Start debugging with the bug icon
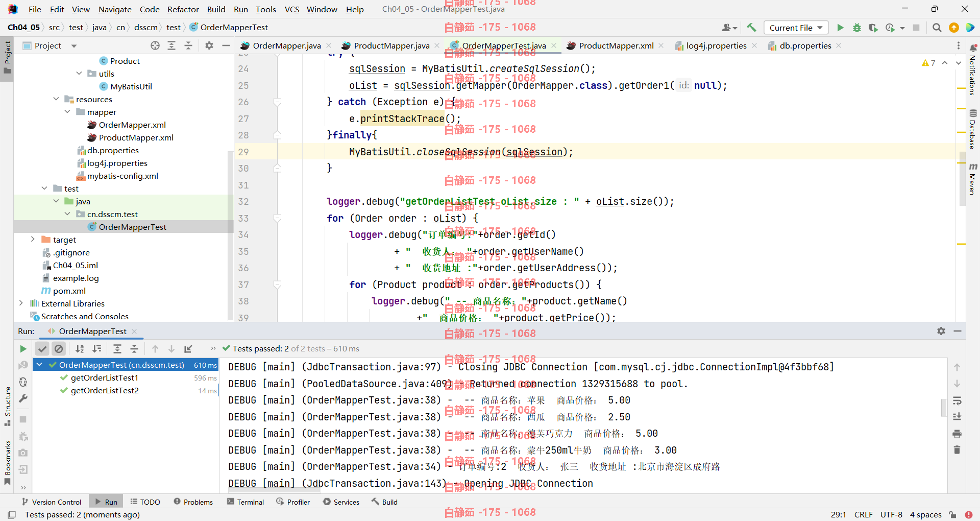Image resolution: width=980 pixels, height=521 pixels. (x=856, y=28)
